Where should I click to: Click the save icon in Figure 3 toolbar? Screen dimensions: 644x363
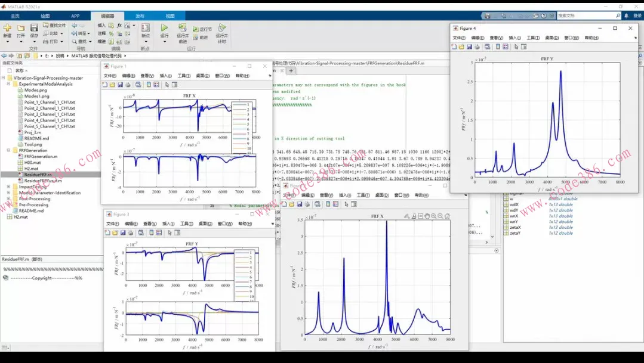122,232
